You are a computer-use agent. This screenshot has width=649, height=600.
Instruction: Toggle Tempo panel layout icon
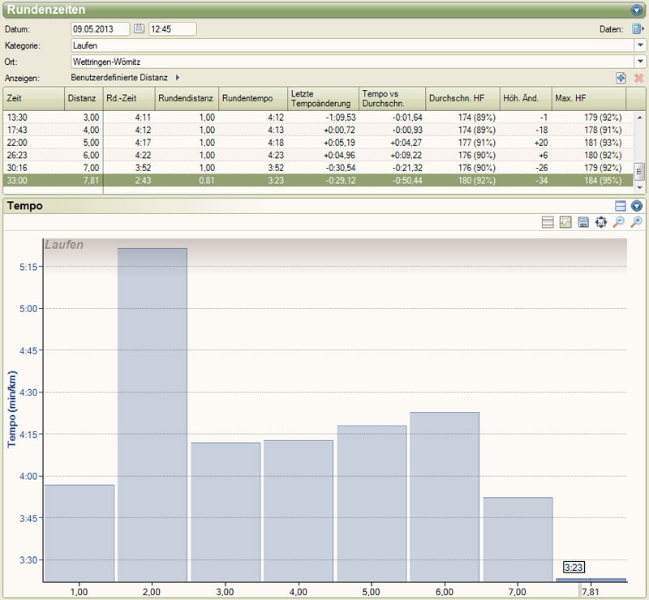pos(620,206)
